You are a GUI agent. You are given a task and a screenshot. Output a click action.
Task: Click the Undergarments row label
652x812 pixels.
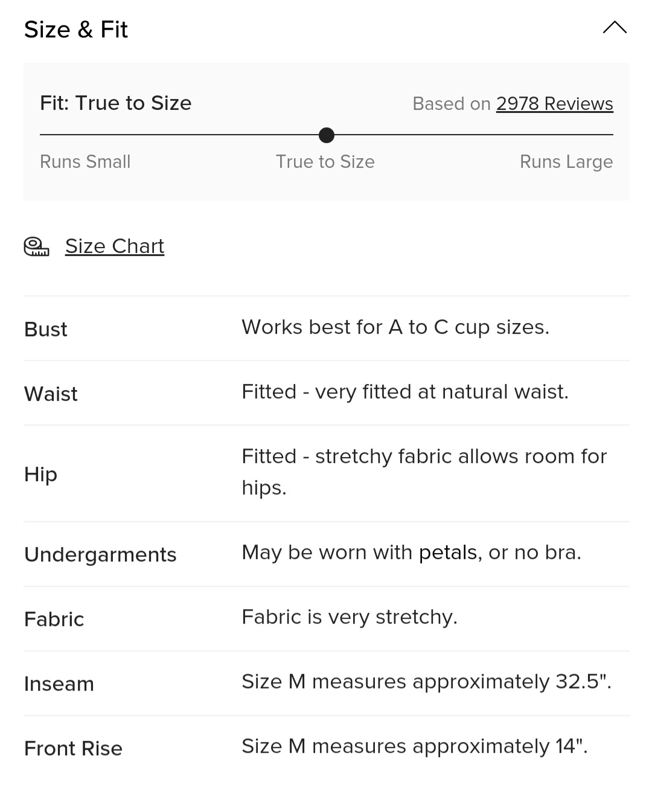pyautogui.click(x=100, y=555)
